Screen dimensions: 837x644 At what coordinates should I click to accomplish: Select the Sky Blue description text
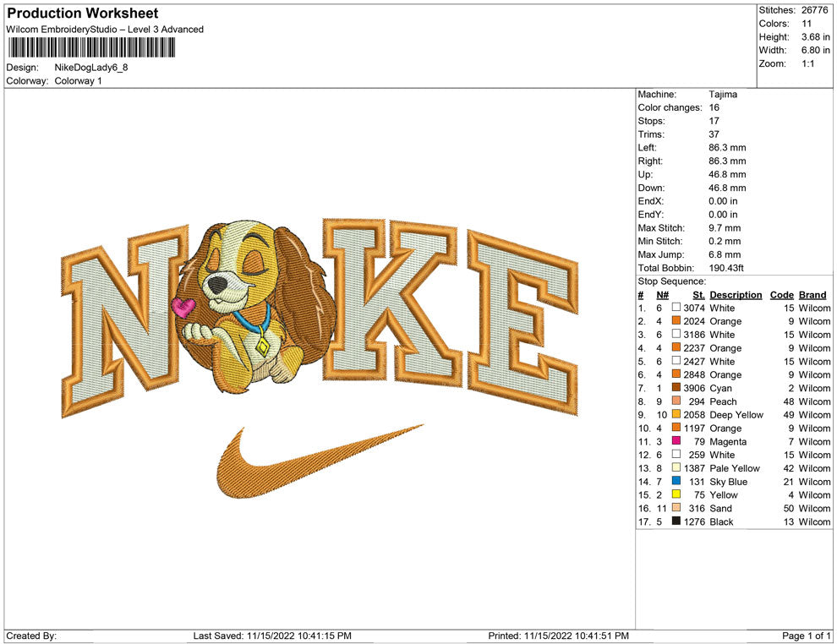(728, 482)
